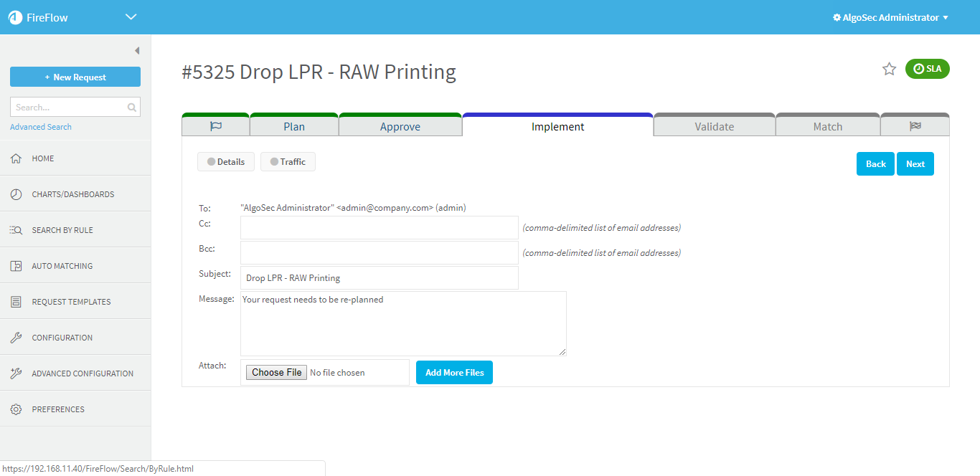
Task: Open the Advanced Search link
Action: click(x=41, y=127)
